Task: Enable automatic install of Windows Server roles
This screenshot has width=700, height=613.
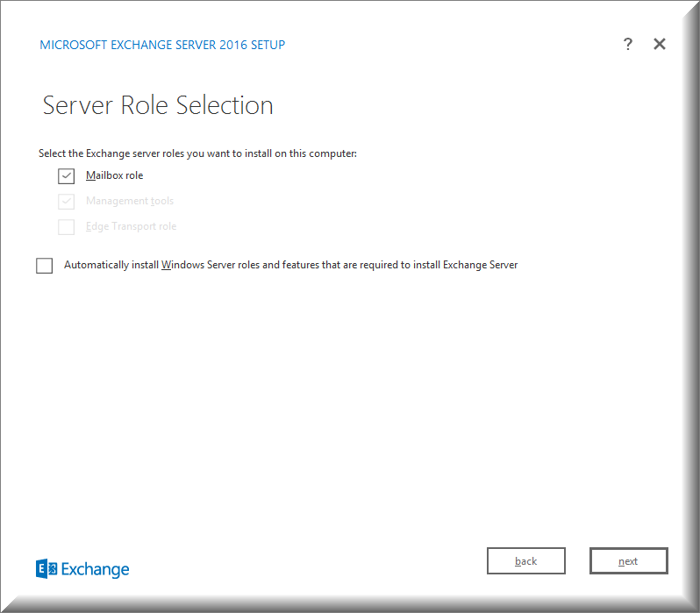Action: tap(44, 266)
